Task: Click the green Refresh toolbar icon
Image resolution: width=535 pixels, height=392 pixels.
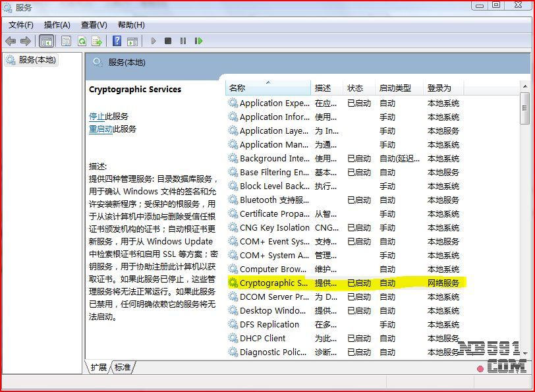Action: pyautogui.click(x=82, y=41)
